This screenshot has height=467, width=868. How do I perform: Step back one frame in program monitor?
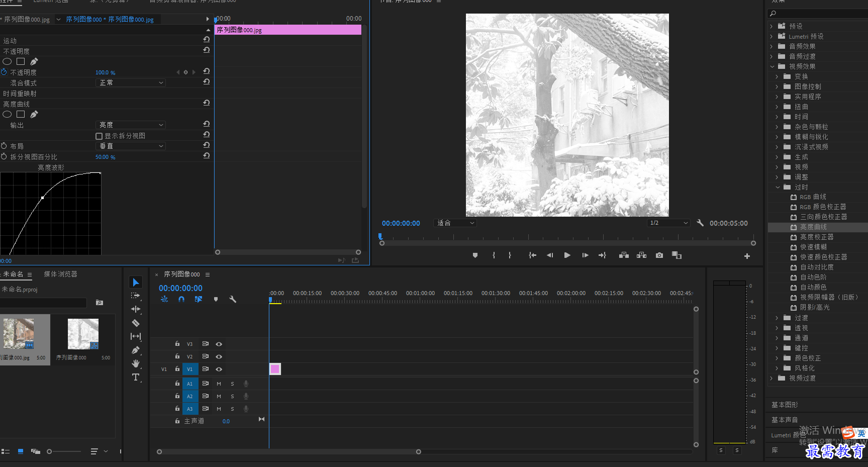(x=550, y=255)
